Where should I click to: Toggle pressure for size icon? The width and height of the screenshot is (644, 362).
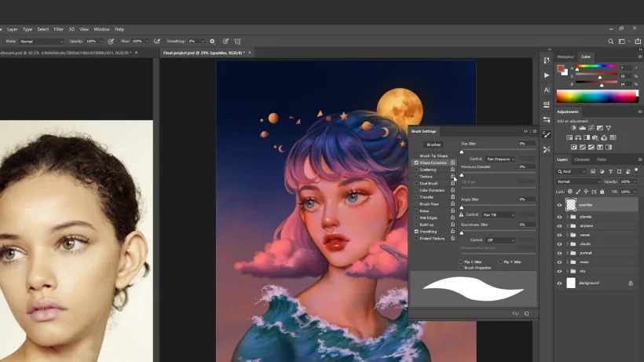(x=225, y=42)
